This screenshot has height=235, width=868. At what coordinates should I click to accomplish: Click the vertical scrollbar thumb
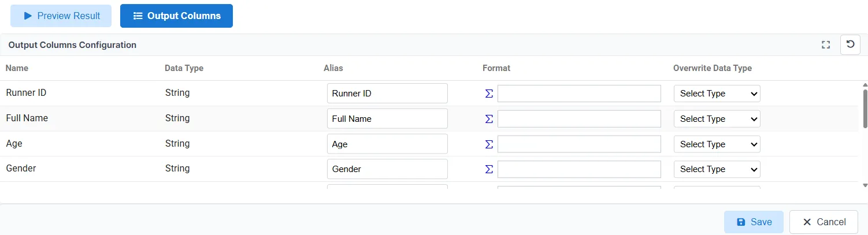[865, 107]
